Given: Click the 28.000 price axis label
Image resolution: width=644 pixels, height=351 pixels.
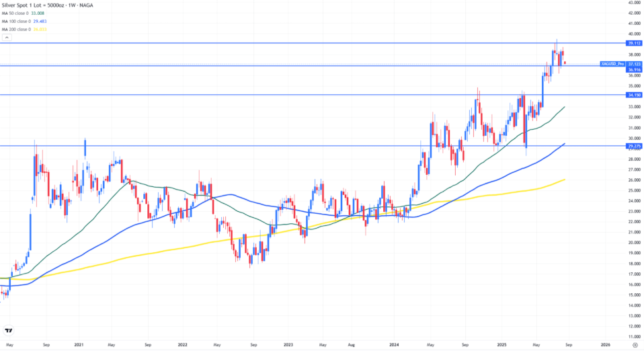Looking at the screenshot, I should pos(634,159).
